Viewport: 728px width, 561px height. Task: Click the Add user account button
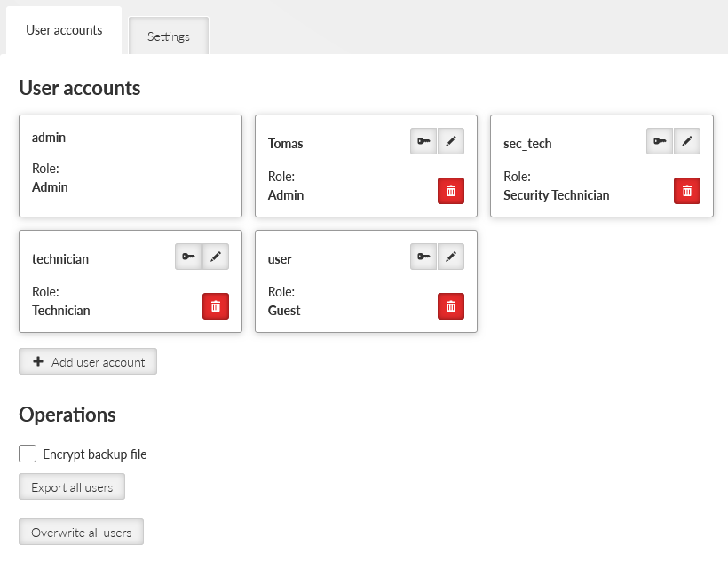point(88,361)
